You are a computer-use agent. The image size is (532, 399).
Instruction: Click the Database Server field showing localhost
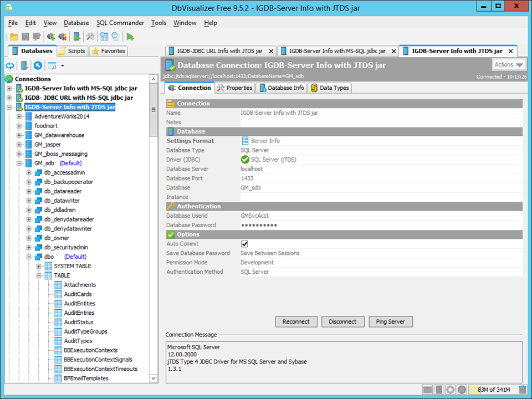pos(381,169)
